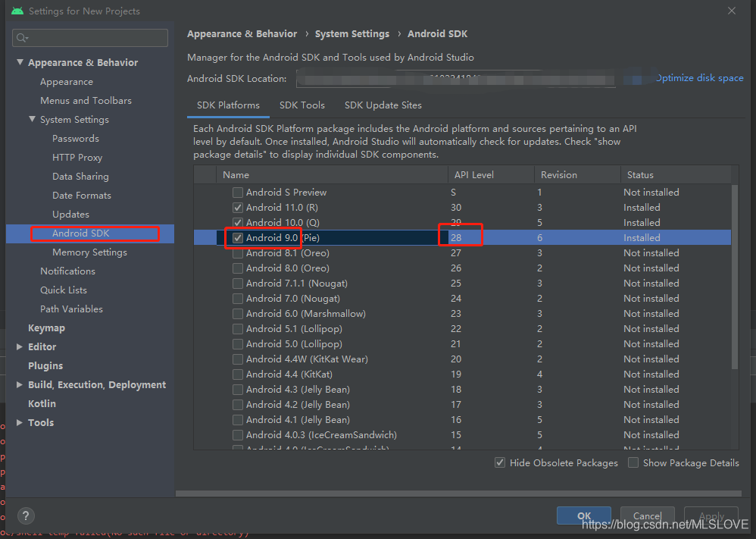The height and width of the screenshot is (539, 756).
Task: Check the Android S Preview checkbox
Action: (238, 193)
